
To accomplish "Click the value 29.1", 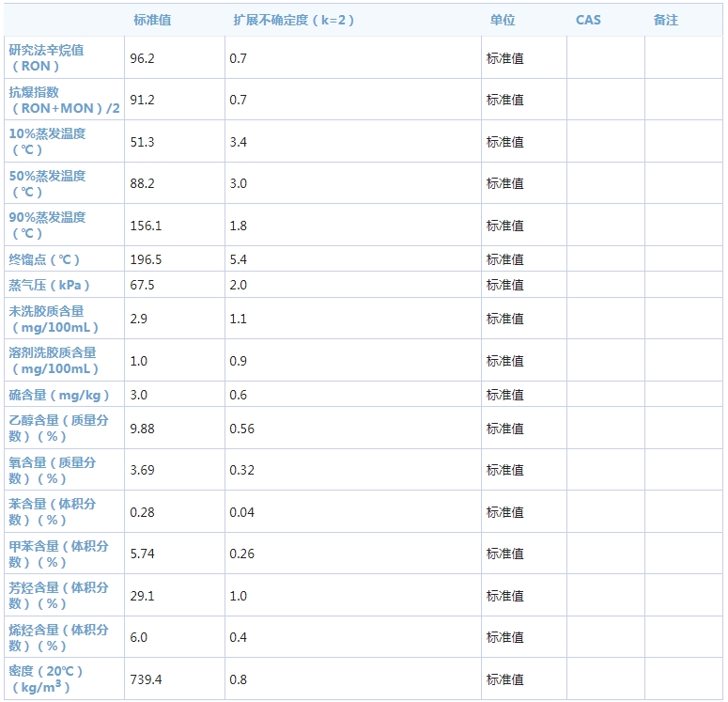I will tap(142, 596).
